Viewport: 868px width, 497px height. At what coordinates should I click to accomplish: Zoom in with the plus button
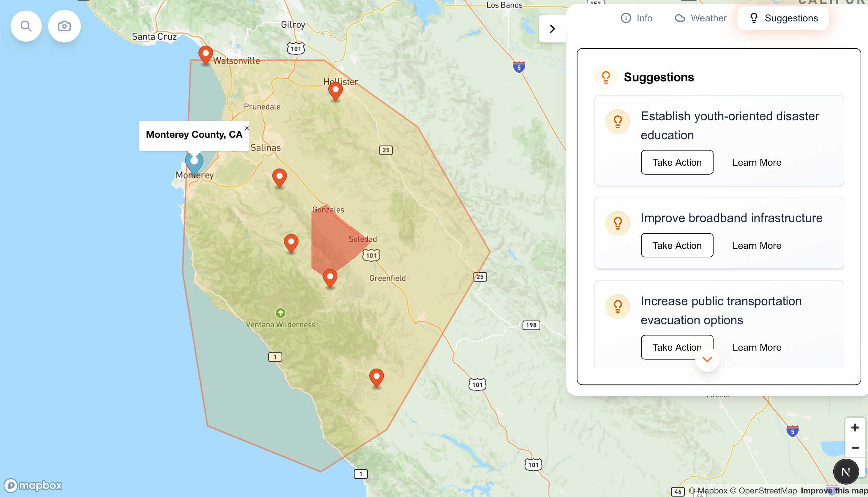click(x=855, y=428)
